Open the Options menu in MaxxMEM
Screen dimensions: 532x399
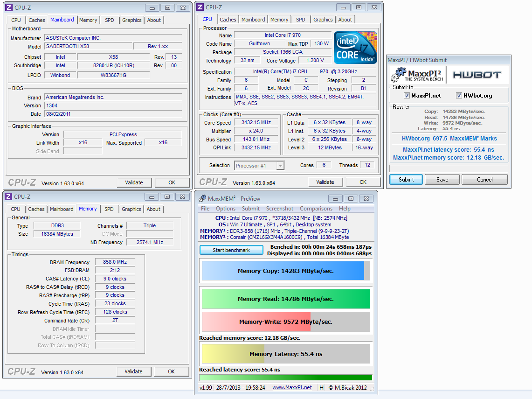[226, 209]
